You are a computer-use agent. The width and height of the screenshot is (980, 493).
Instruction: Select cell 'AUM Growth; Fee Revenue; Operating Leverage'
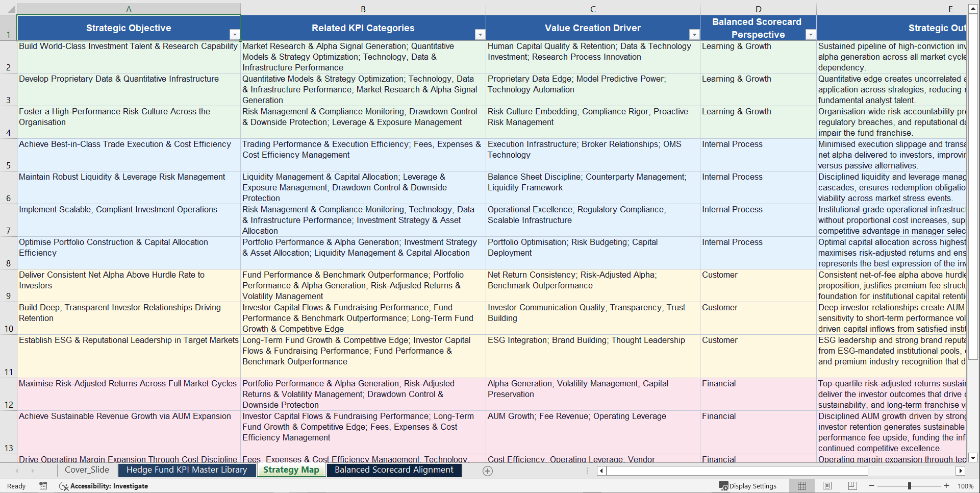point(593,432)
